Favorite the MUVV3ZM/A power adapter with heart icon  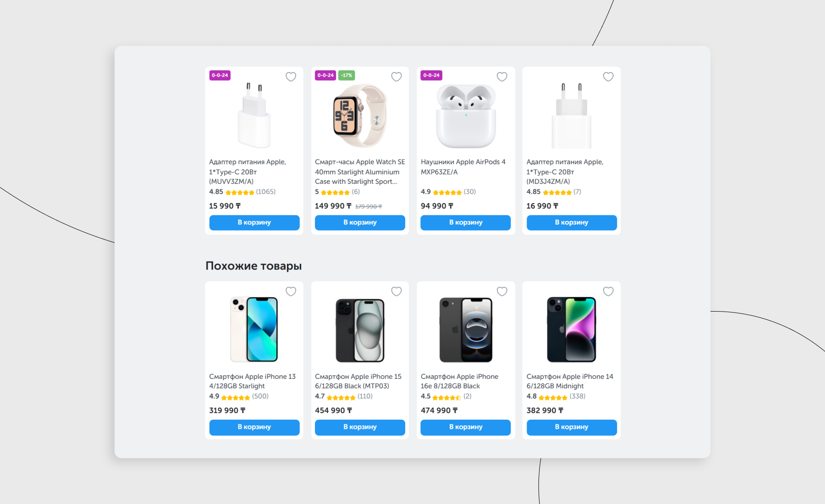(x=291, y=77)
